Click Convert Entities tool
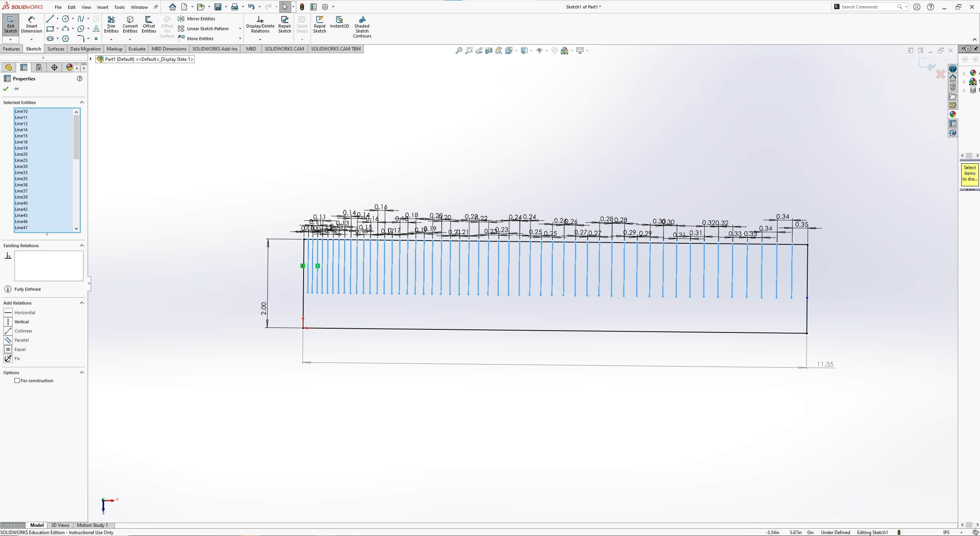 coord(130,24)
